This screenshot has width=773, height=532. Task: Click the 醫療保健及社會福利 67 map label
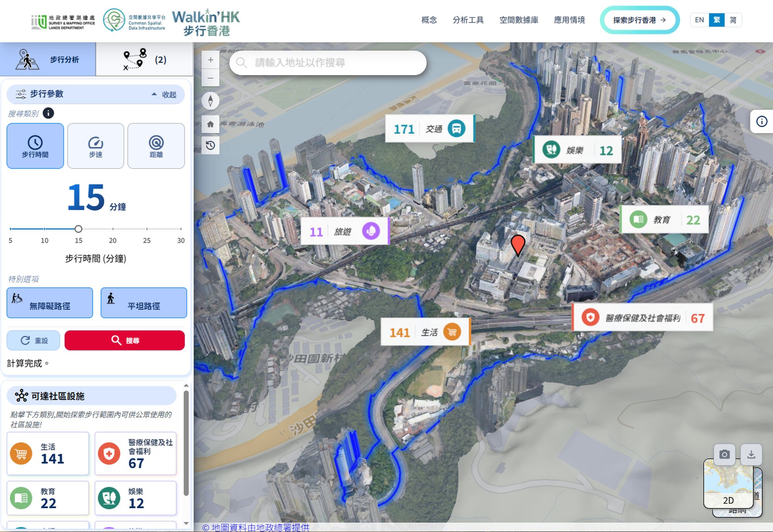pyautogui.click(x=642, y=317)
